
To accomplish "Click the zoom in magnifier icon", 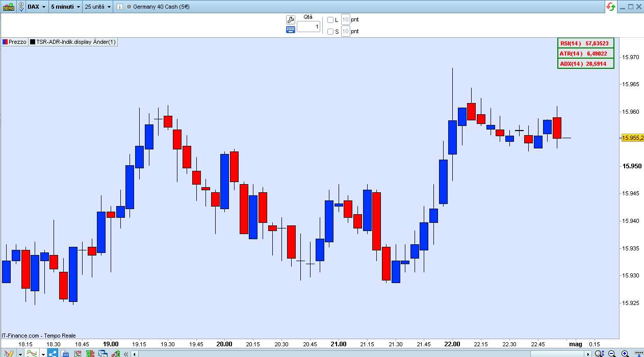I will 625,353.
